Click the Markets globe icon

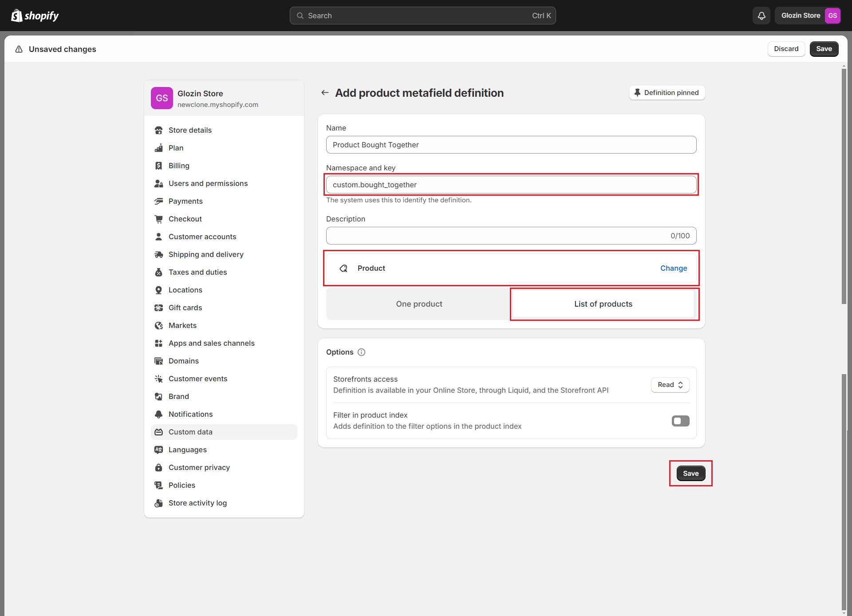pyautogui.click(x=158, y=325)
